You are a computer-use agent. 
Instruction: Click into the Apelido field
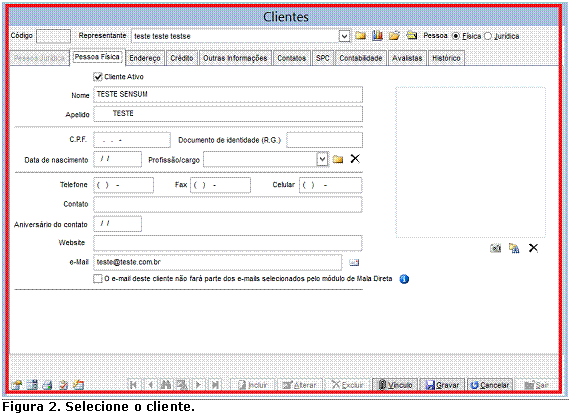(228, 114)
